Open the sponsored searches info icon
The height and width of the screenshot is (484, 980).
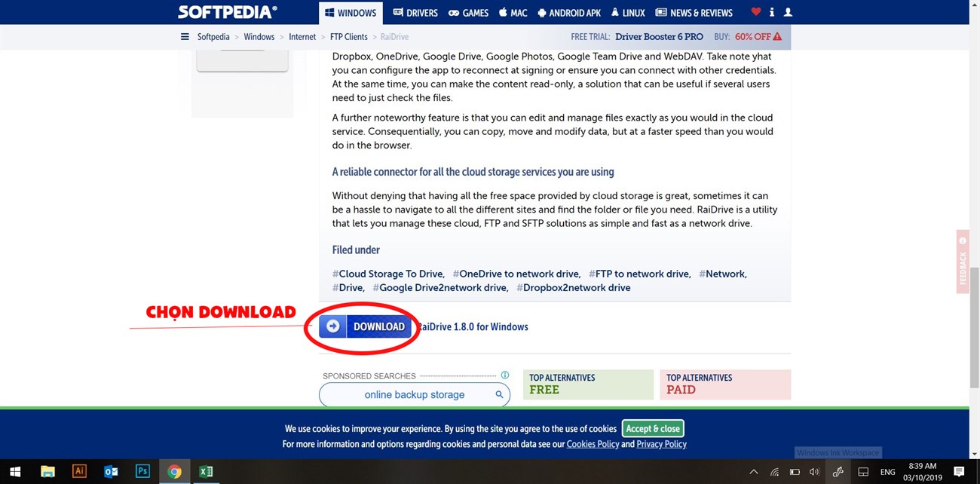505,375
